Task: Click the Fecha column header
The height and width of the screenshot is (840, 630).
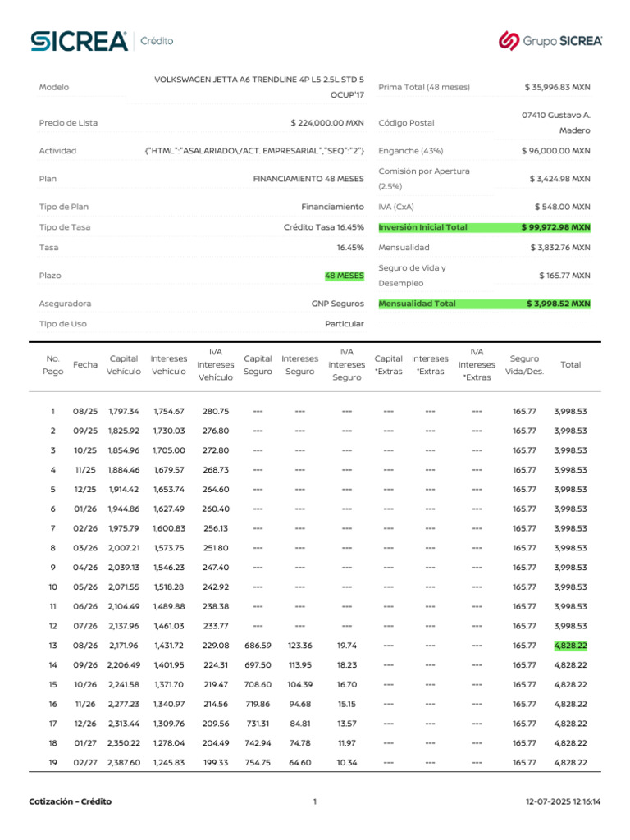Action: (84, 364)
